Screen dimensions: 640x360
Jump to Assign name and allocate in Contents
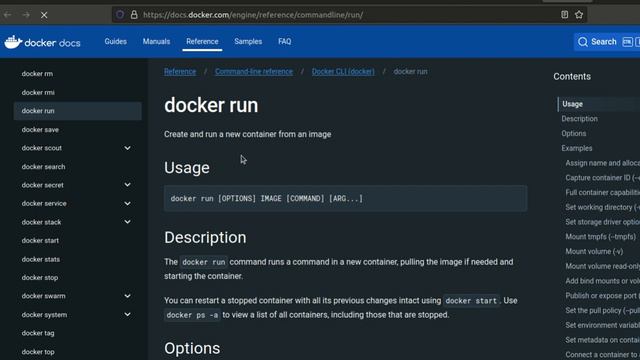[x=602, y=163]
